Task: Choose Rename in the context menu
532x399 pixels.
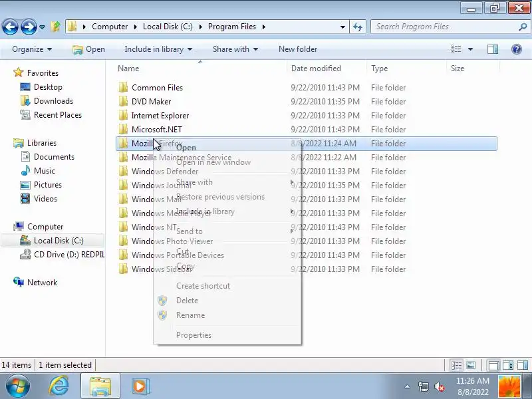Action: click(x=227, y=315)
